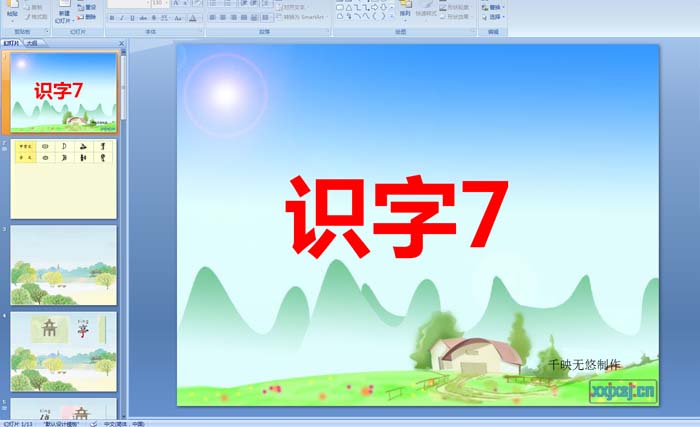Open the Select dropdown in editing group
700x427 pixels.
[493, 16]
